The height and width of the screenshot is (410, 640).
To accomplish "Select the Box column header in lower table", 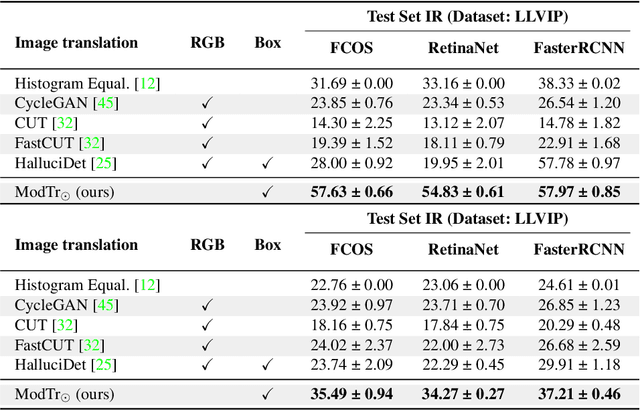I will coord(267,246).
